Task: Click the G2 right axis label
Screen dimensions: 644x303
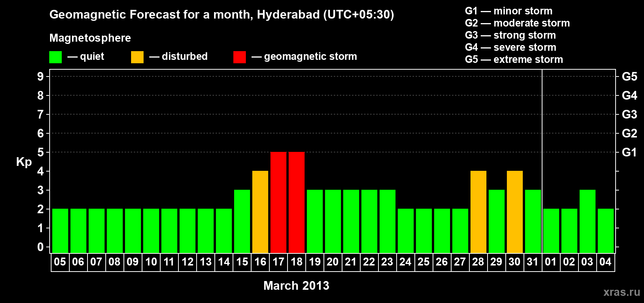Action: (630, 133)
